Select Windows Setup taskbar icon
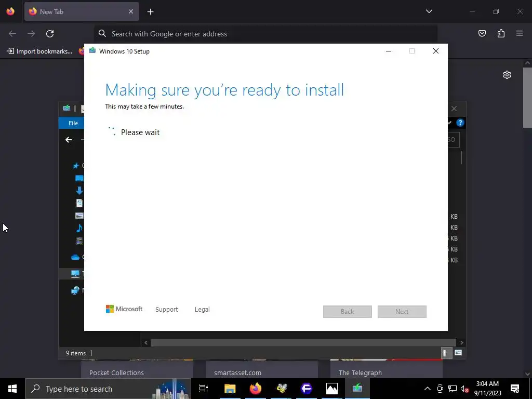The image size is (532, 399). coord(357,389)
